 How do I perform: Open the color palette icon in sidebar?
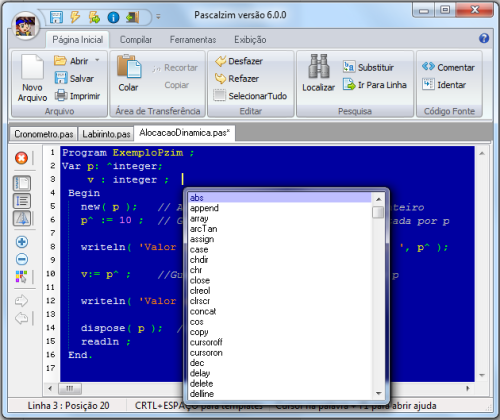coord(21,276)
